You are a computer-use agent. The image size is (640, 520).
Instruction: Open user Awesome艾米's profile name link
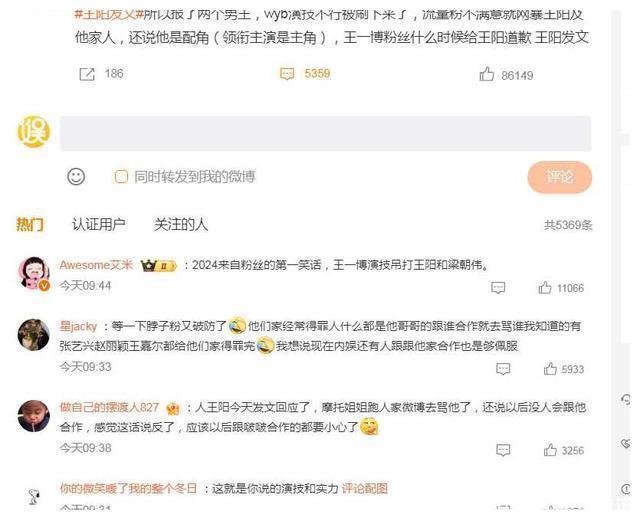click(x=96, y=265)
